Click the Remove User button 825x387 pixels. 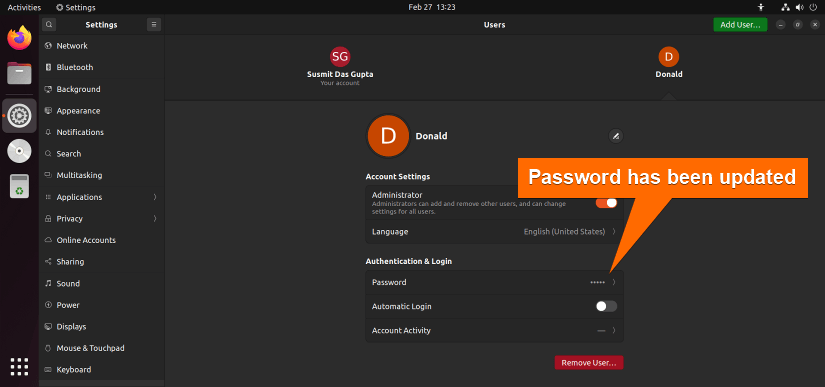589,363
